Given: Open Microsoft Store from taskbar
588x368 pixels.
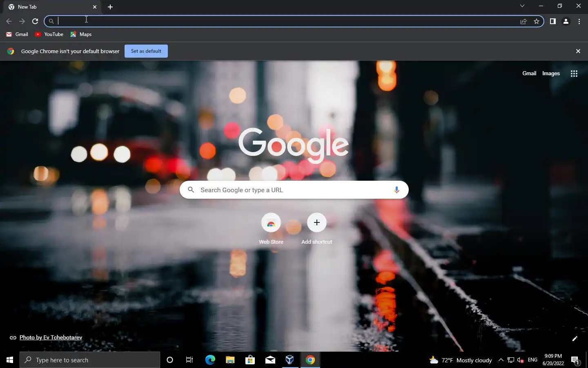Looking at the screenshot, I should (250, 360).
